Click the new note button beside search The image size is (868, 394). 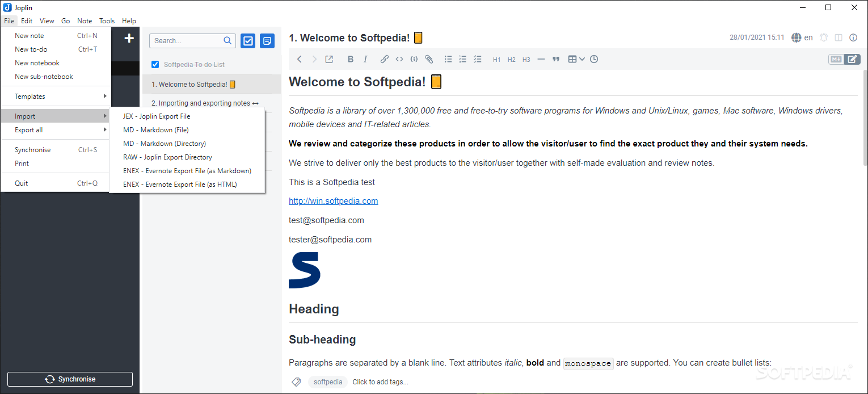point(267,41)
